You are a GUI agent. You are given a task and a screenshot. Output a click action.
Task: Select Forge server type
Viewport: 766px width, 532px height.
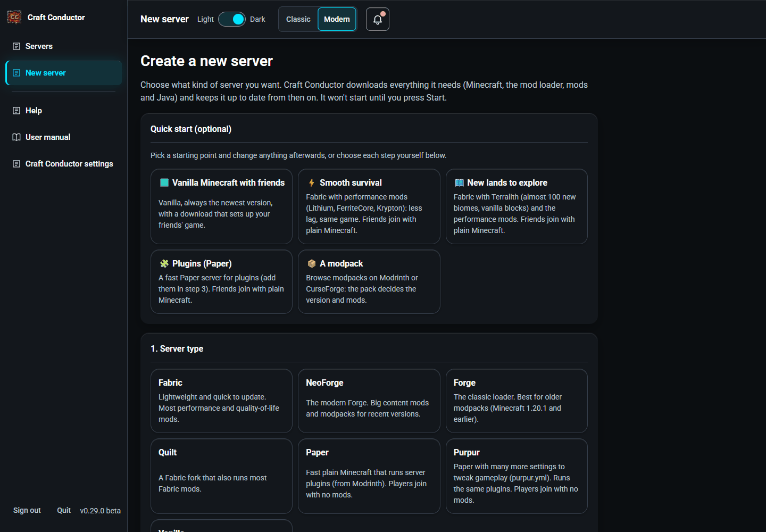pyautogui.click(x=517, y=401)
